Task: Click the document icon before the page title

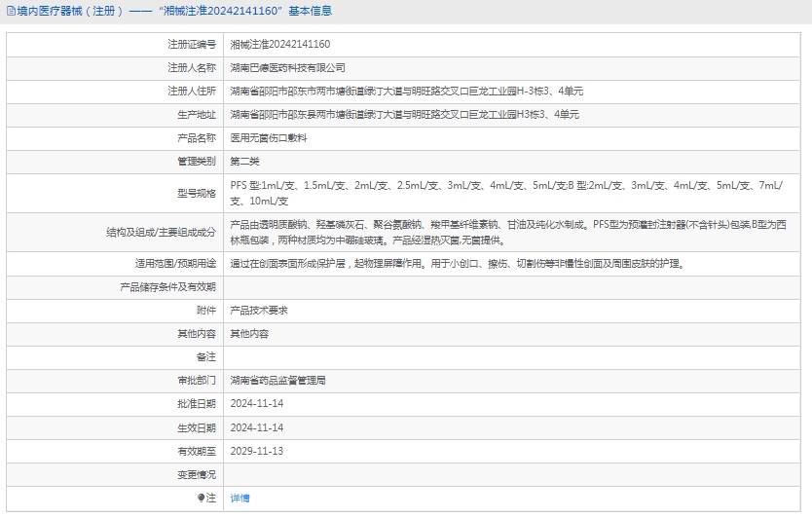Action: click(x=10, y=12)
